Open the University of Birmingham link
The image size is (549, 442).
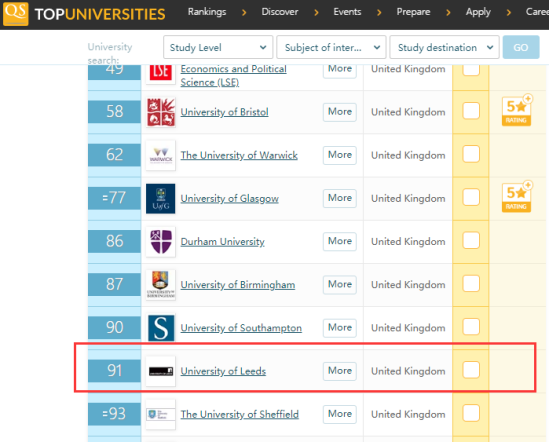(238, 285)
